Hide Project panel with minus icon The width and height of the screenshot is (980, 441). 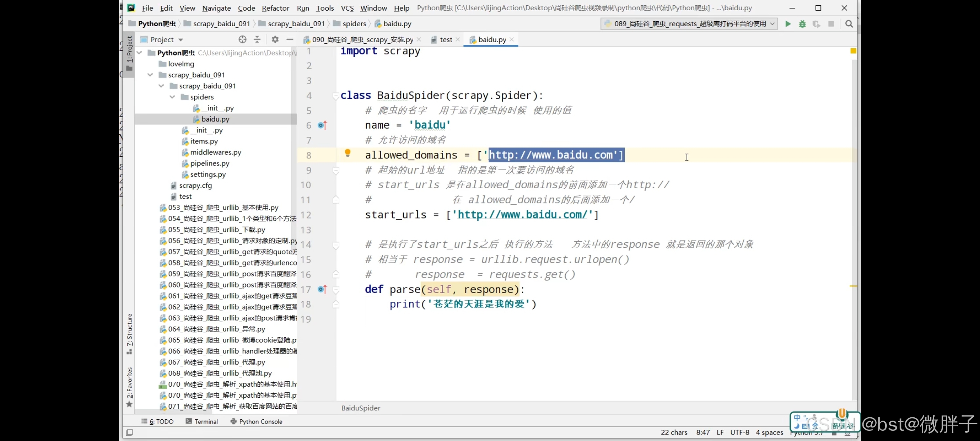coord(290,39)
